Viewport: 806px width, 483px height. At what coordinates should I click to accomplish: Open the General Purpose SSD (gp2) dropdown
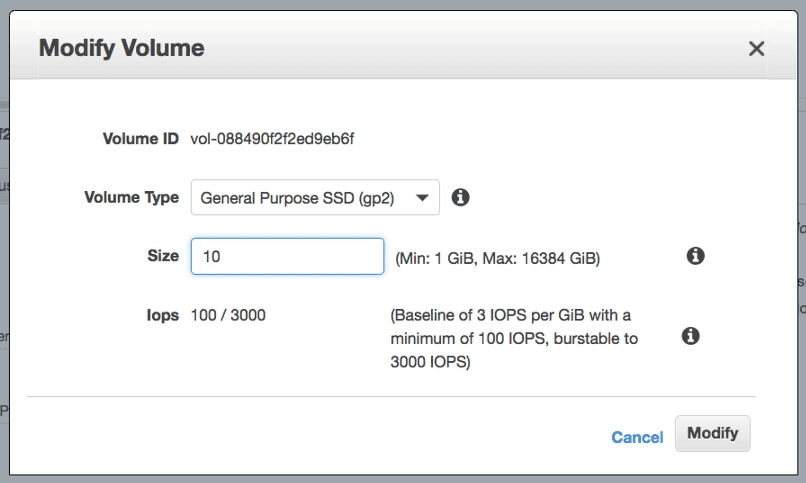[x=315, y=197]
